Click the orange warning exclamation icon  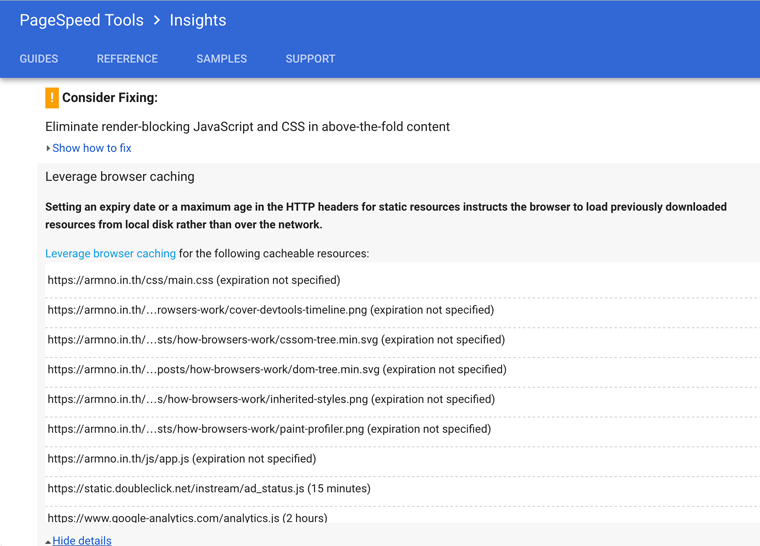(52, 97)
